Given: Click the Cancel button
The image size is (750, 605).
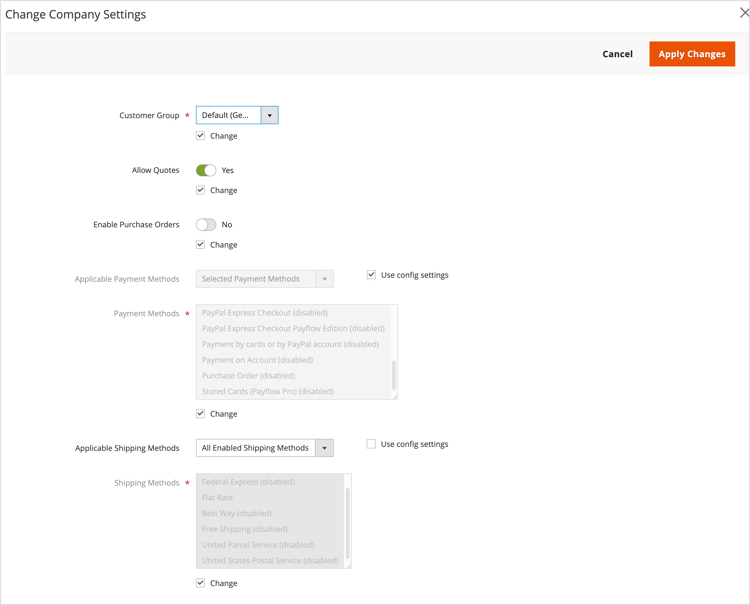Looking at the screenshot, I should pos(617,54).
